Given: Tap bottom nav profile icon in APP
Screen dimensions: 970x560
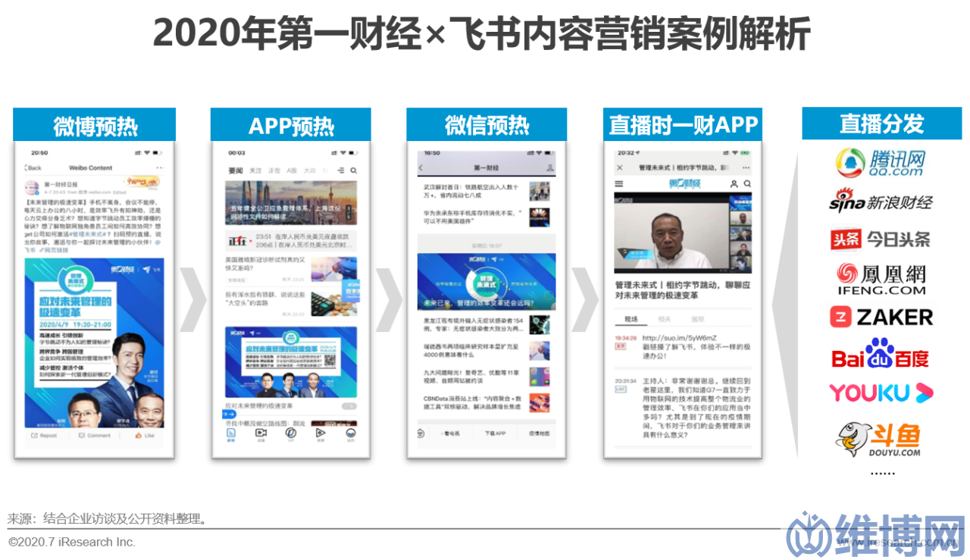Looking at the screenshot, I should 350,434.
